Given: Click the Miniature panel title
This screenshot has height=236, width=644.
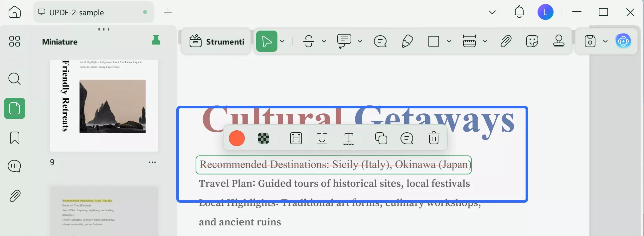Looking at the screenshot, I should click(60, 42).
